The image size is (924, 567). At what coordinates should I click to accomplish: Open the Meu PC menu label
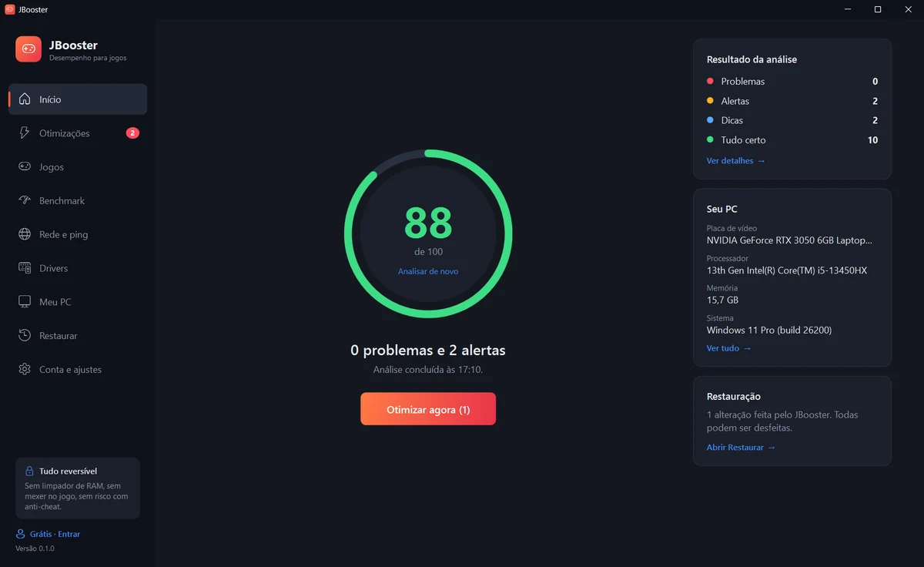coord(55,302)
